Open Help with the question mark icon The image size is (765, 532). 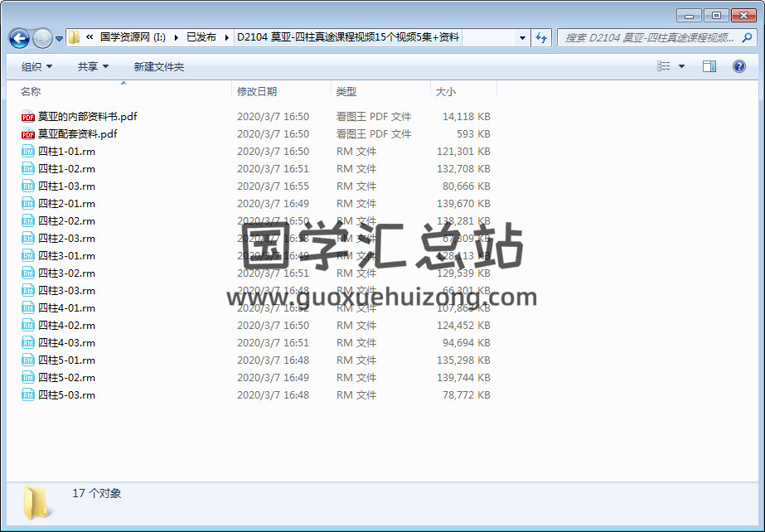coord(739,66)
